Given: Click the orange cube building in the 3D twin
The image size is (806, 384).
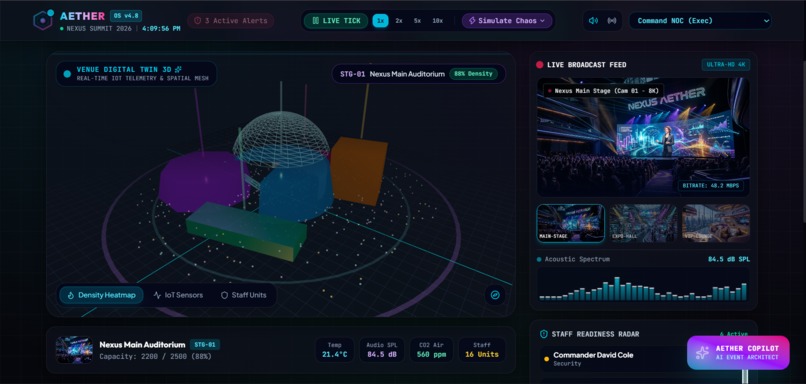Looking at the screenshot, I should (x=358, y=170).
